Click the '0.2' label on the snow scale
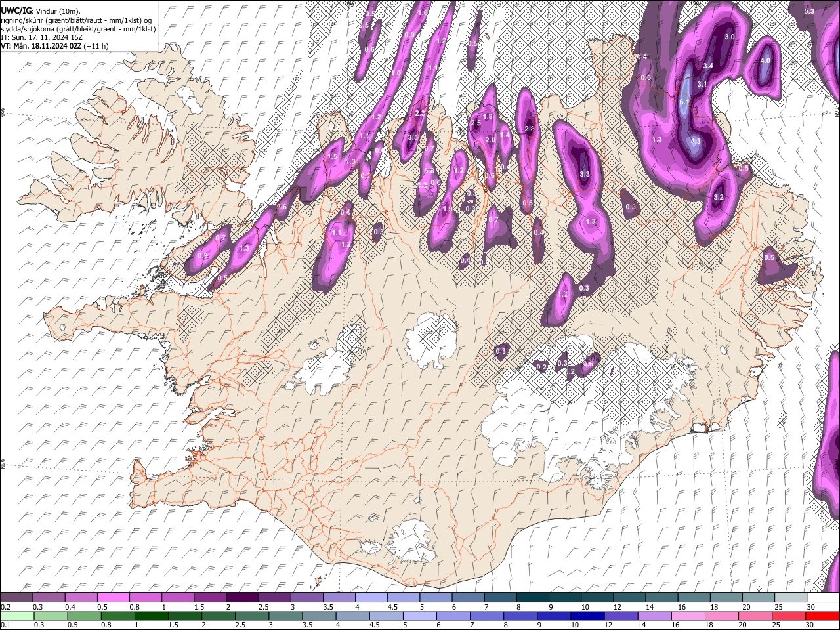 (5, 607)
